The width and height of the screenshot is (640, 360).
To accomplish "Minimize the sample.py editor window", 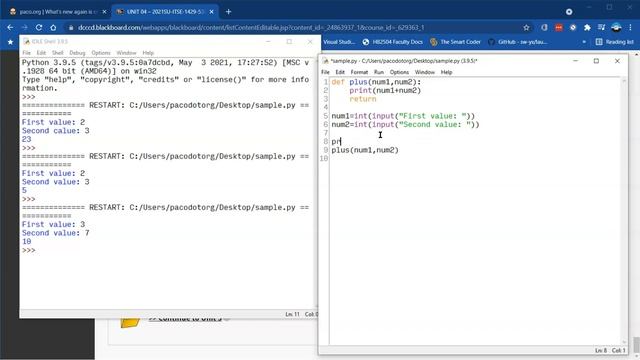I will (x=576, y=61).
